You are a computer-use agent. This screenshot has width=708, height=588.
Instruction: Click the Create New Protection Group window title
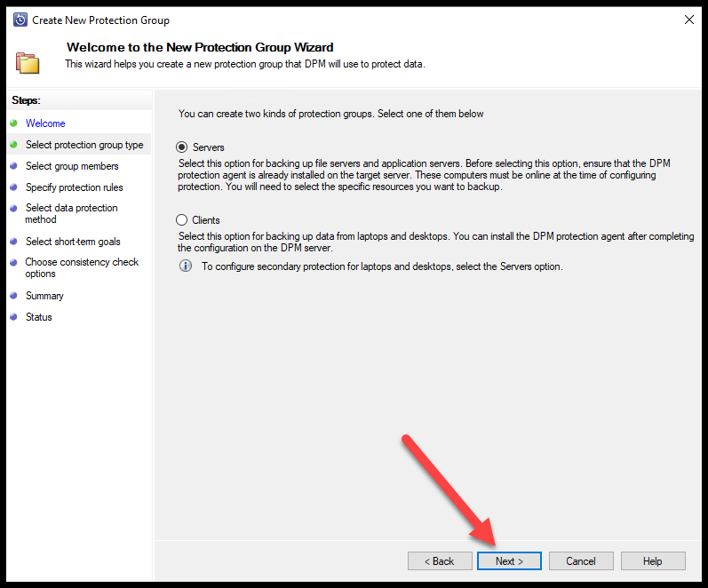[100, 20]
